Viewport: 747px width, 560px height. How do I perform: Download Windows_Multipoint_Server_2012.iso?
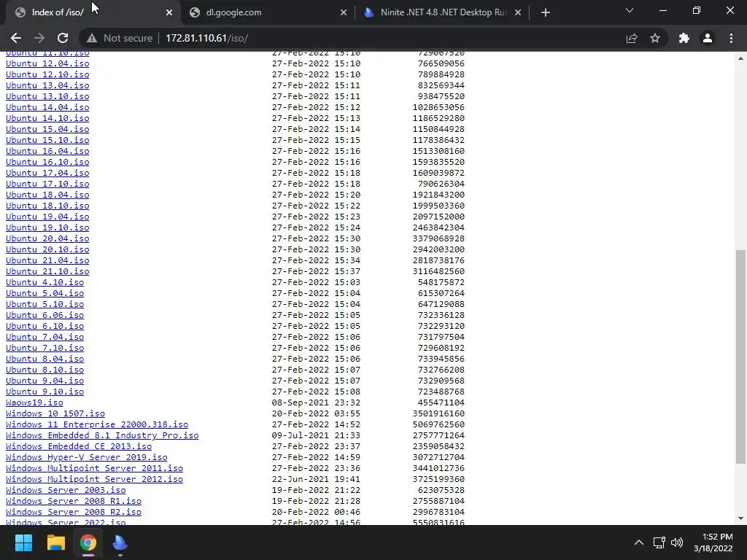pos(94,480)
